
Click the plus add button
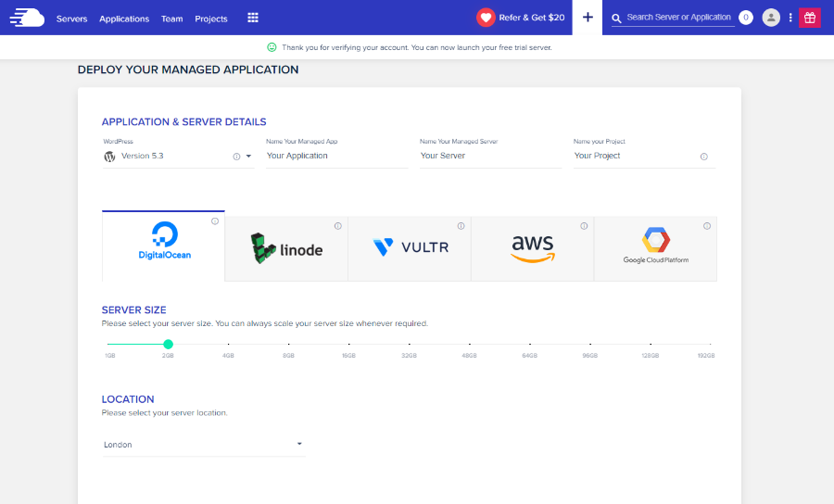click(588, 18)
